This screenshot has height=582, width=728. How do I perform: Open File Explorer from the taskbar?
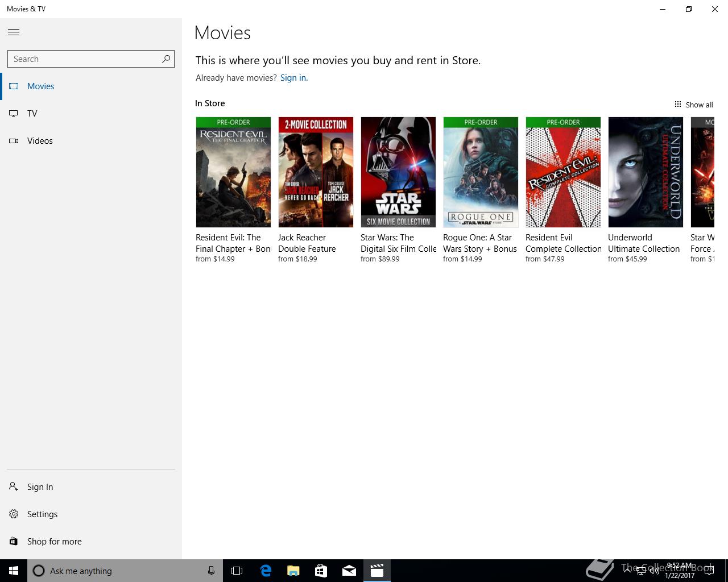(x=293, y=571)
